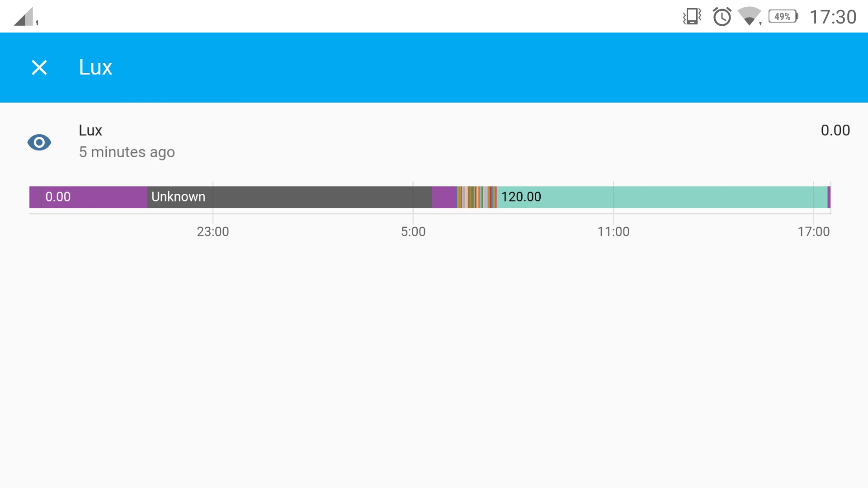Screen dimensions: 868x488
Task: Click the current 0.00 state value
Action: (835, 130)
